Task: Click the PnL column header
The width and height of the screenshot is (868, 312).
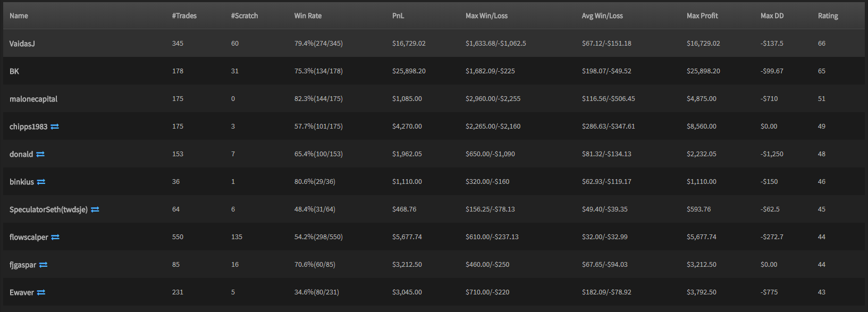Action: [x=398, y=16]
